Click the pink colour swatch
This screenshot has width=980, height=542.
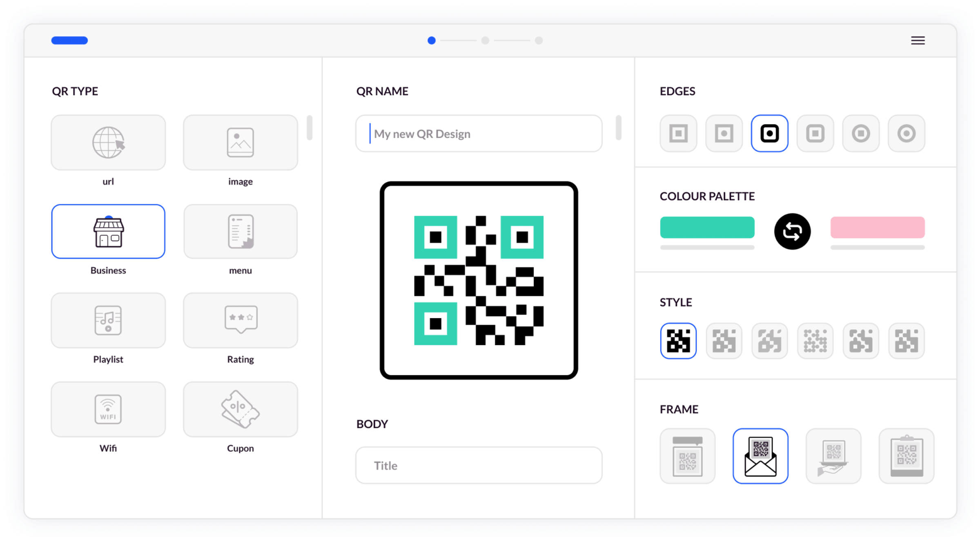coord(877,228)
